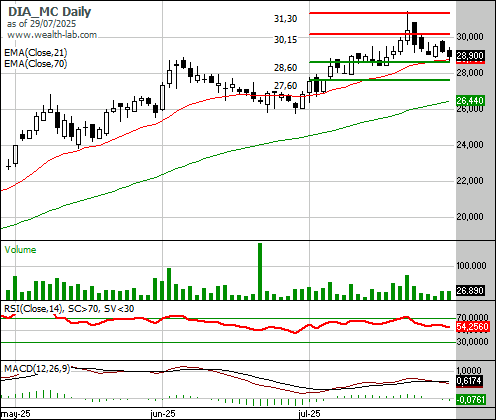Click the 70,0000 RSI overbought label
The height and width of the screenshot is (420, 496).
click(x=472, y=317)
